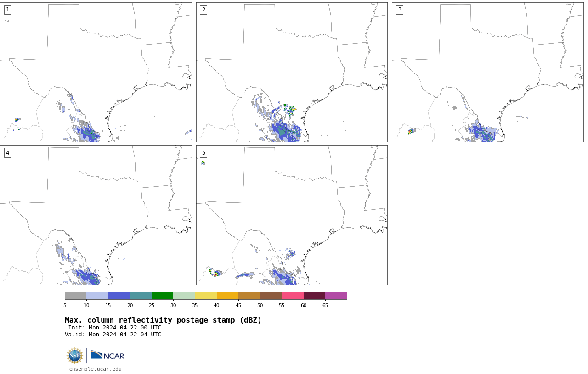Click the panel number 5 label

pyautogui.click(x=204, y=153)
